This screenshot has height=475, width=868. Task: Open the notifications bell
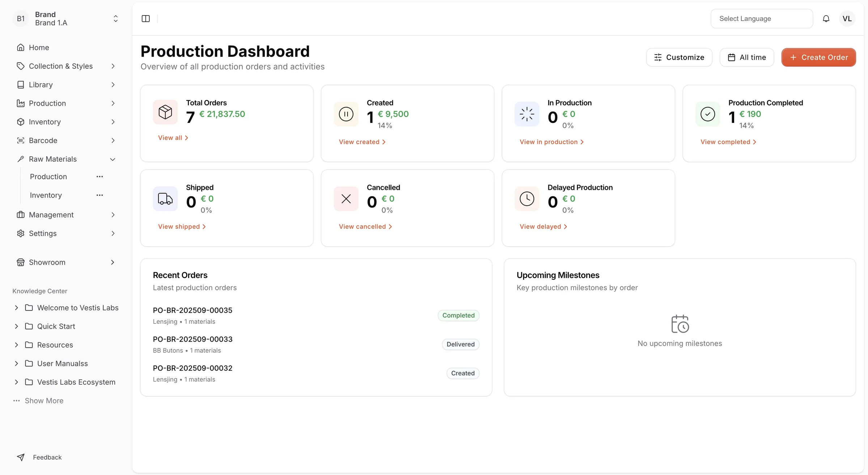(826, 18)
